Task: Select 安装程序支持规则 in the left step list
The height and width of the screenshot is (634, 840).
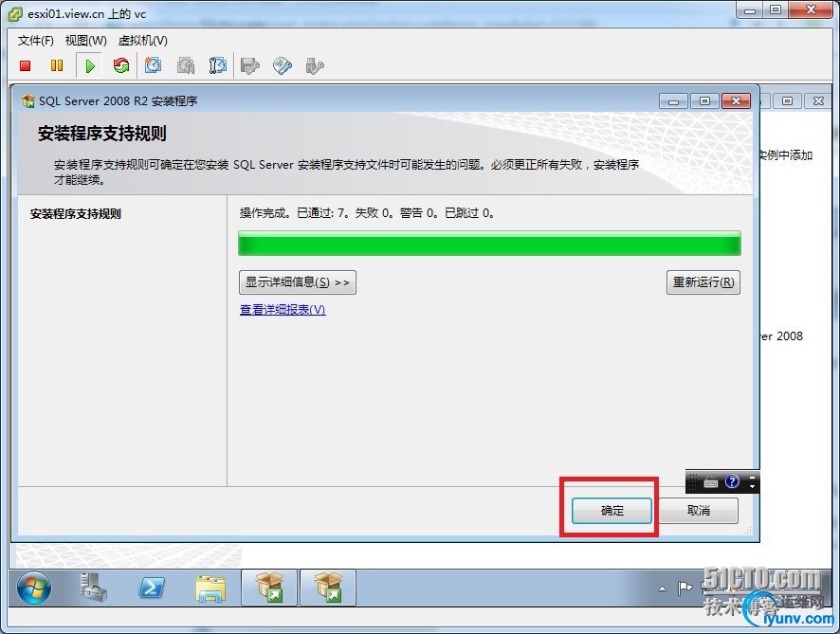Action: (x=76, y=213)
